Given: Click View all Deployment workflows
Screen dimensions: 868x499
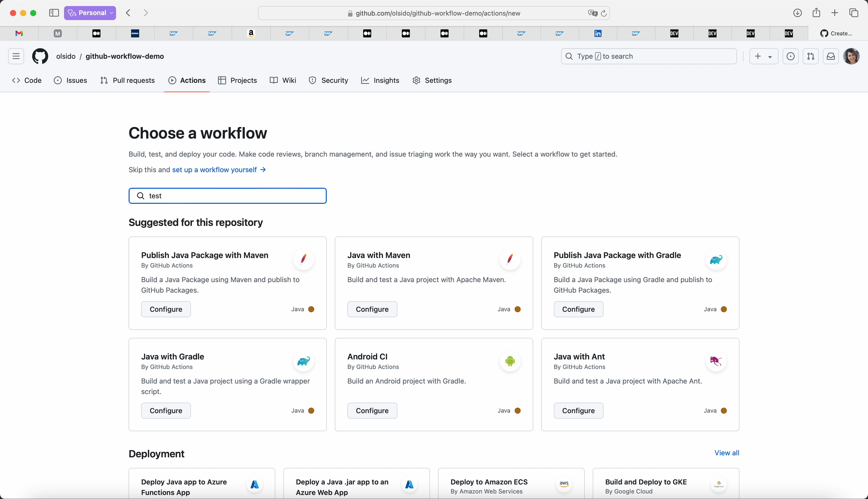Looking at the screenshot, I should click(726, 453).
